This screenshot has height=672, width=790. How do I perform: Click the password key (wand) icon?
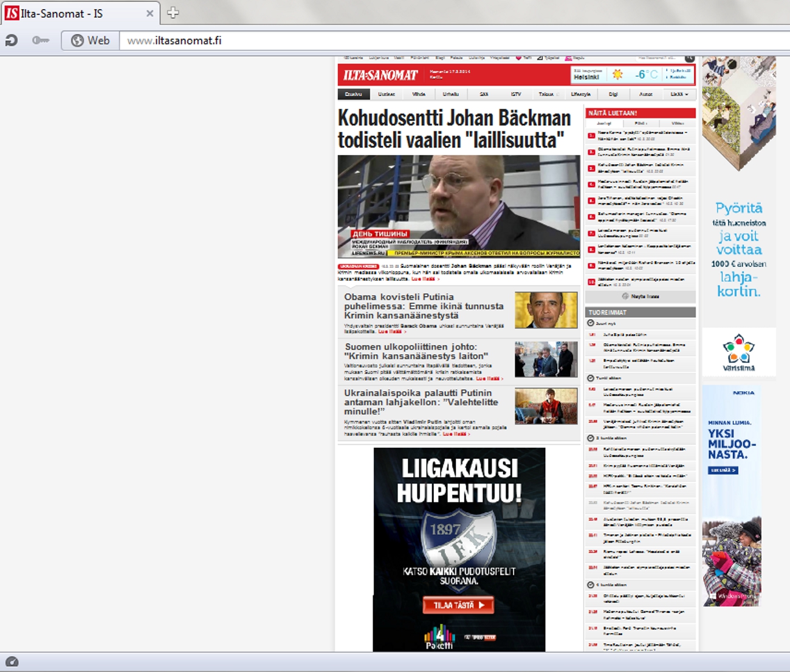(x=40, y=41)
